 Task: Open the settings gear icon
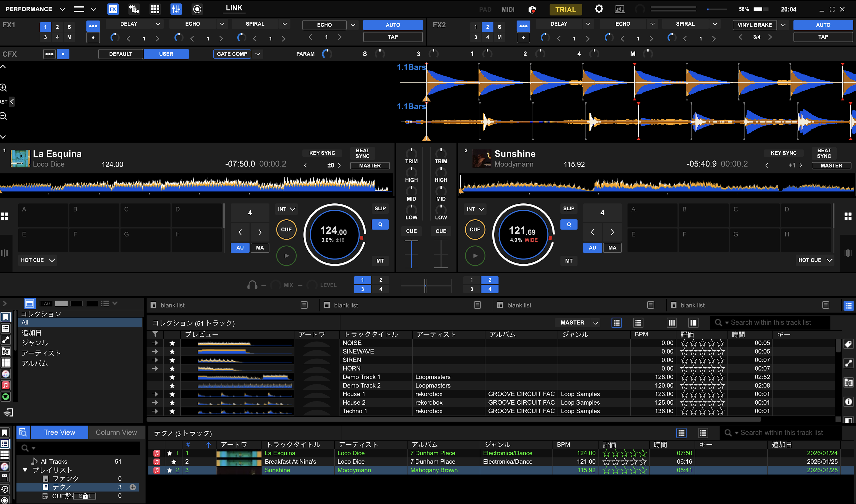click(599, 9)
